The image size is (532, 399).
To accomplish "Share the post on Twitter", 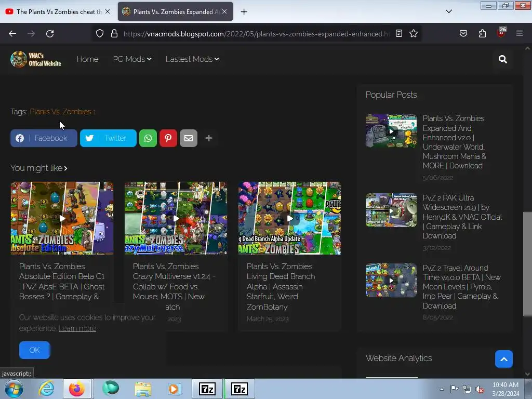I will click(x=108, y=138).
